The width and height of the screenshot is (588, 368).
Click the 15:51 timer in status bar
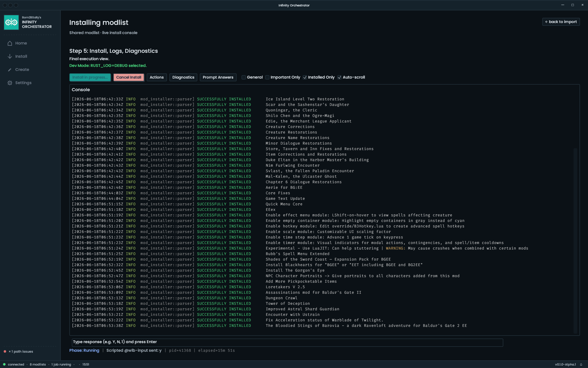86,365
